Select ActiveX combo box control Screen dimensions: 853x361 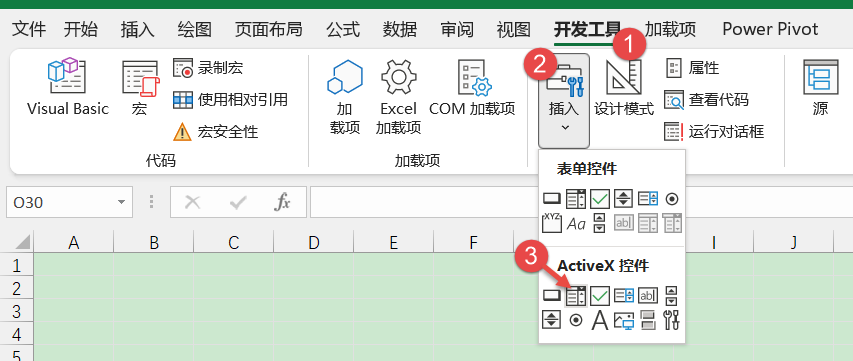[x=576, y=295]
